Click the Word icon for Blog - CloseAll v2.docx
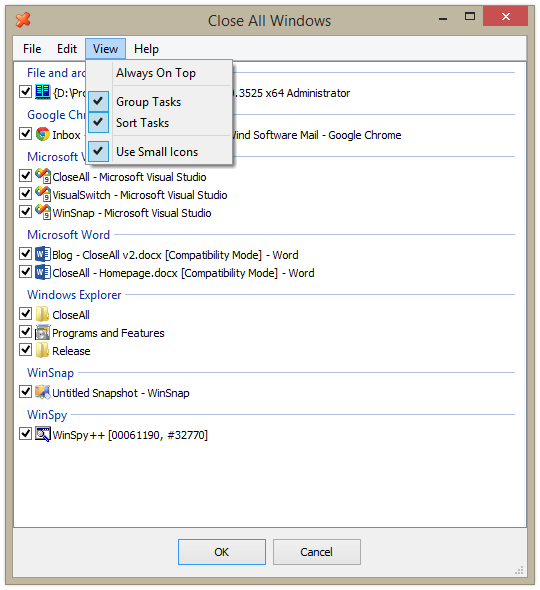 [x=43, y=254]
